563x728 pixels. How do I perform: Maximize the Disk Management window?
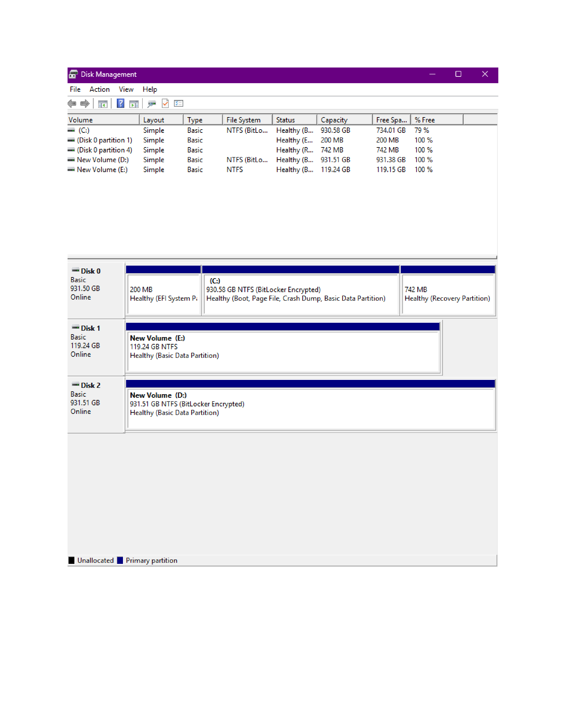click(459, 74)
